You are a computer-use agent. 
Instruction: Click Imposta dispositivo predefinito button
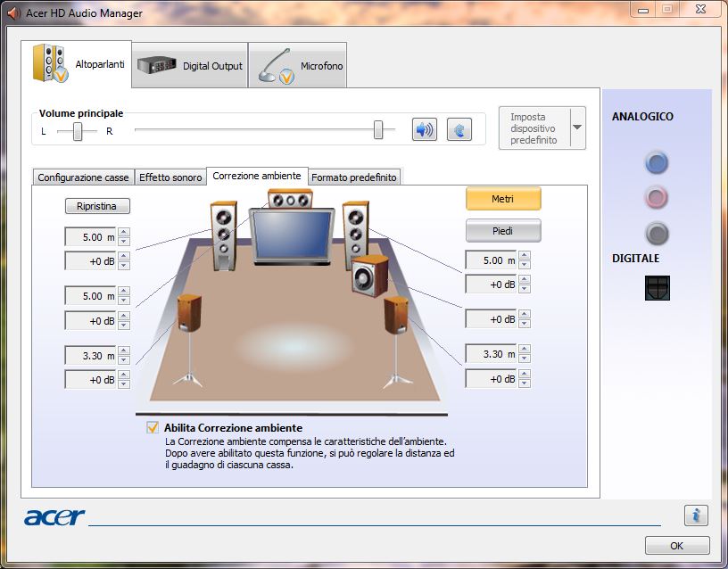(534, 128)
